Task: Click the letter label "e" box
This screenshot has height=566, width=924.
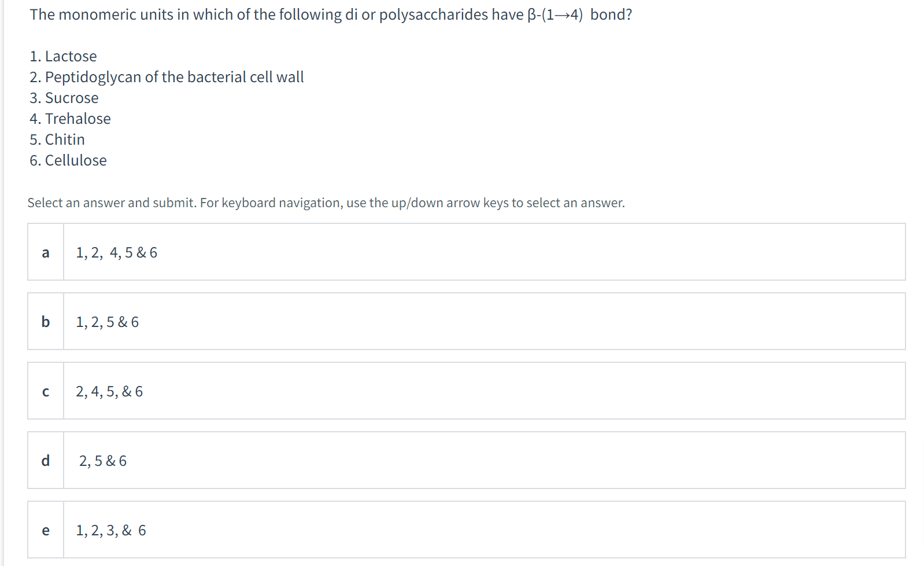Action: point(46,530)
